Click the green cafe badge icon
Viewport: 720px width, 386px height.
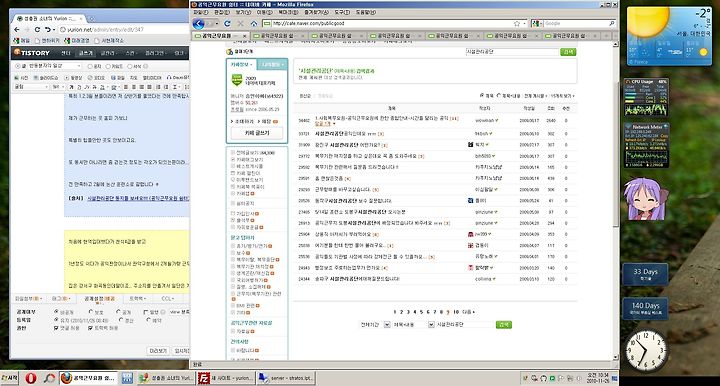click(x=237, y=80)
